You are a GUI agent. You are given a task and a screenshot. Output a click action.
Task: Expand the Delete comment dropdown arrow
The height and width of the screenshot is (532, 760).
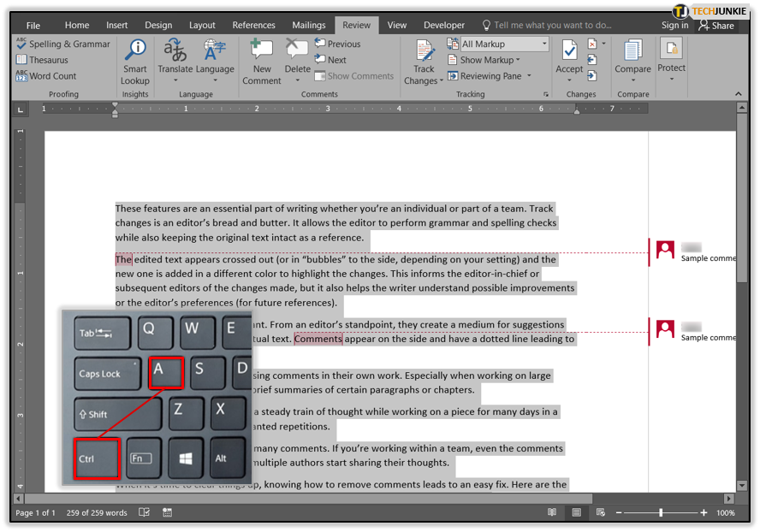298,80
